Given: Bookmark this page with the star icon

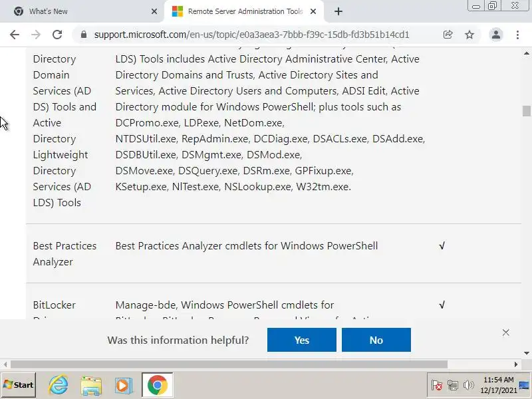Looking at the screenshot, I should (469, 35).
